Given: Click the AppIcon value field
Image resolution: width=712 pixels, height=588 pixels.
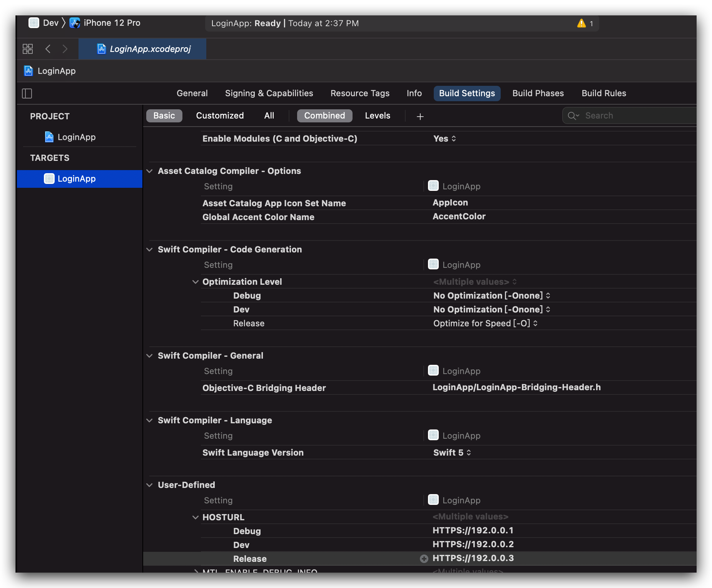Looking at the screenshot, I should tap(450, 202).
